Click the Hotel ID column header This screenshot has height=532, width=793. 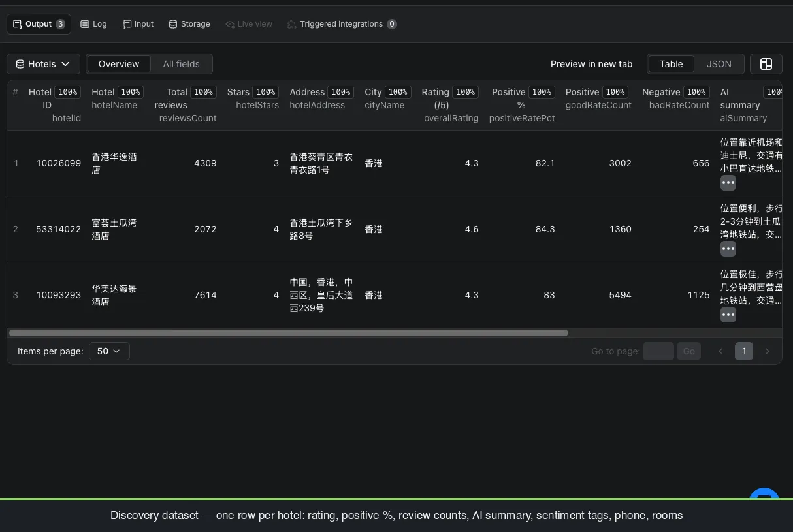click(x=54, y=105)
